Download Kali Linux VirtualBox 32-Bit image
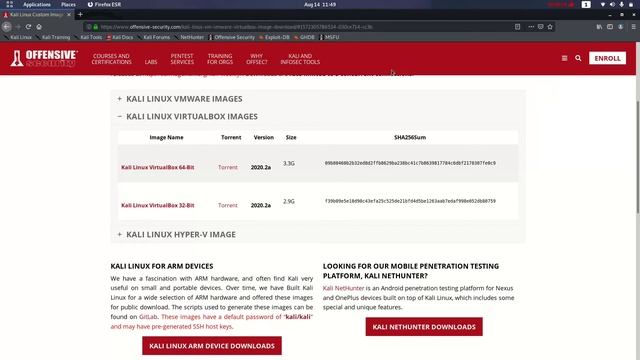The width and height of the screenshot is (640, 360). pyautogui.click(x=158, y=205)
